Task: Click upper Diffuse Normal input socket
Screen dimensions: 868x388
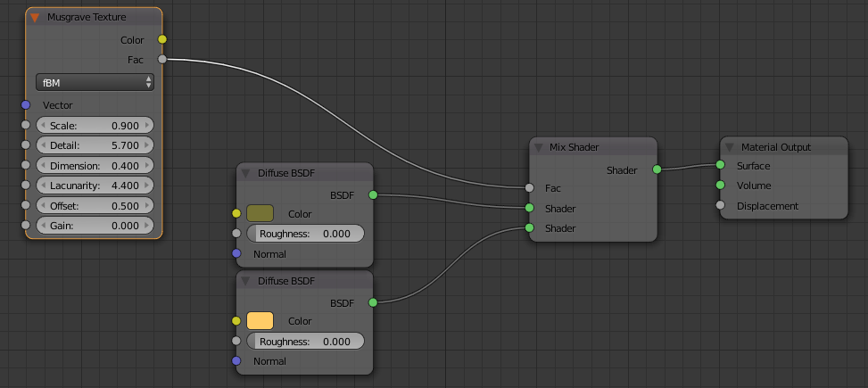Action: click(x=236, y=253)
